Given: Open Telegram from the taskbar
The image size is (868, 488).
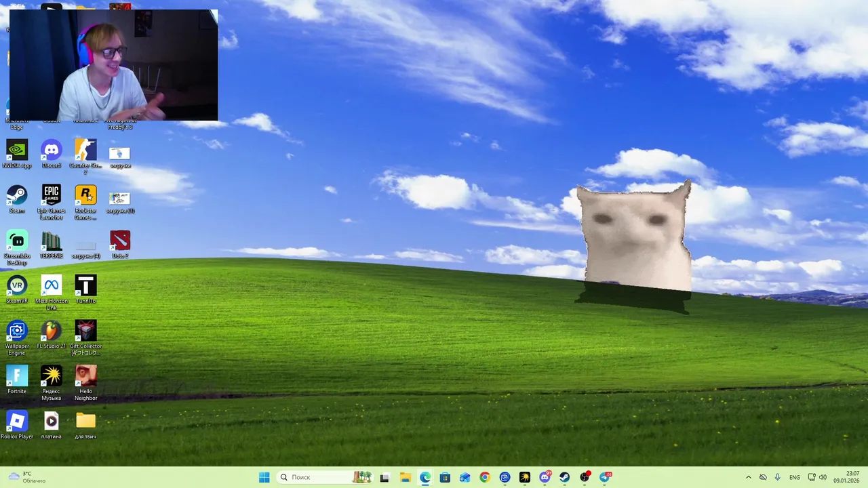Looking at the screenshot, I should (x=605, y=477).
